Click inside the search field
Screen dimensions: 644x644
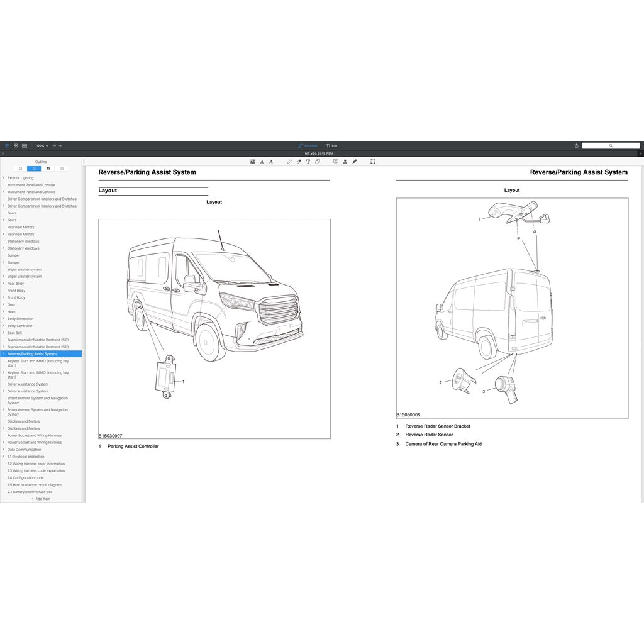pos(611,145)
